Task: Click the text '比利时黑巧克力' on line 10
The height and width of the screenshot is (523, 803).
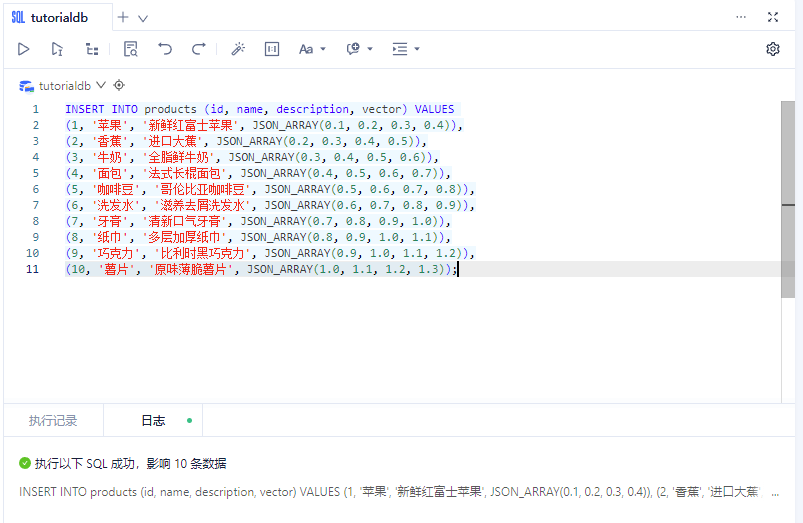Action: click(202, 253)
